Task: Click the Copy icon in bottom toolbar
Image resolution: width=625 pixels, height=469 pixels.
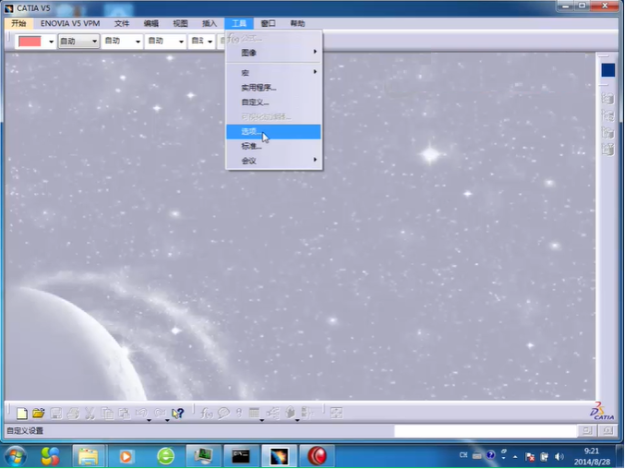Action: click(107, 413)
